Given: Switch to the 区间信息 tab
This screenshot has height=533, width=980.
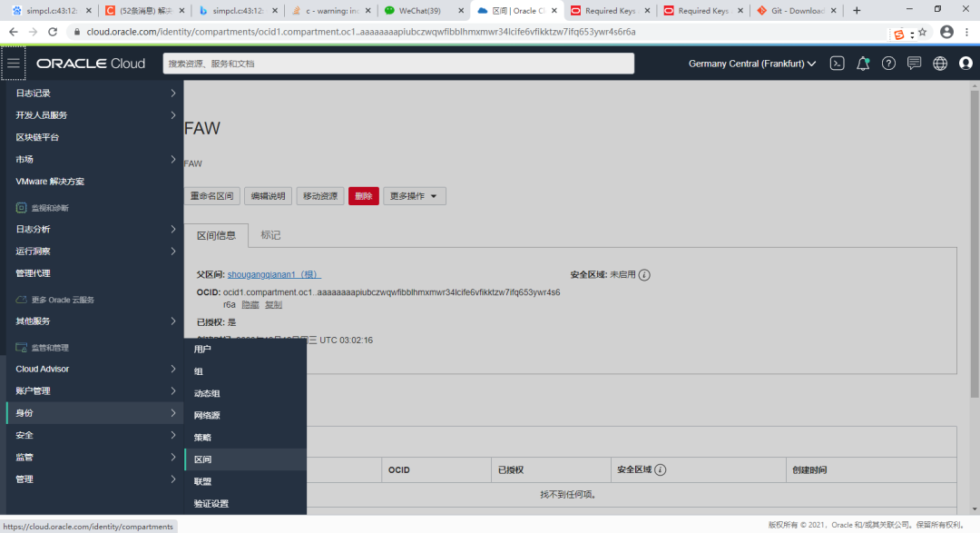Looking at the screenshot, I should point(216,235).
